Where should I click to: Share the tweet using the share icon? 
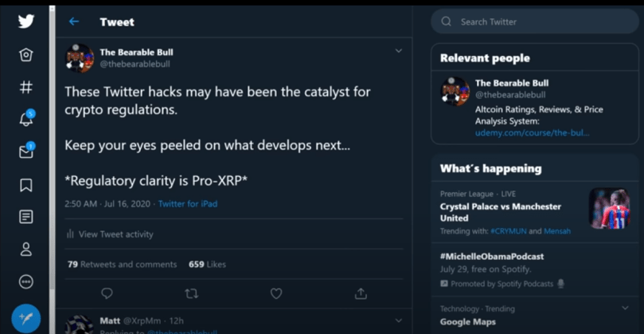pyautogui.click(x=361, y=293)
